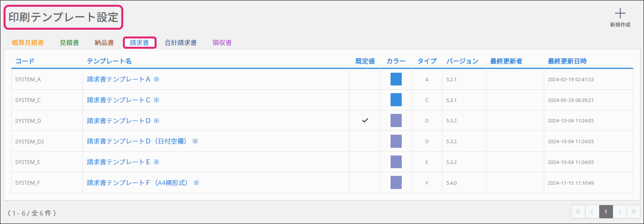Screen dimensions: 644x224
Task: Select page 1 in pagination
Action: [x=606, y=212]
